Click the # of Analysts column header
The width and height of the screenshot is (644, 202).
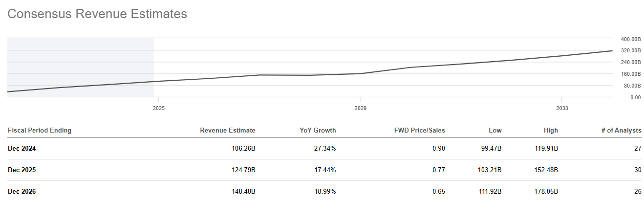coord(621,131)
